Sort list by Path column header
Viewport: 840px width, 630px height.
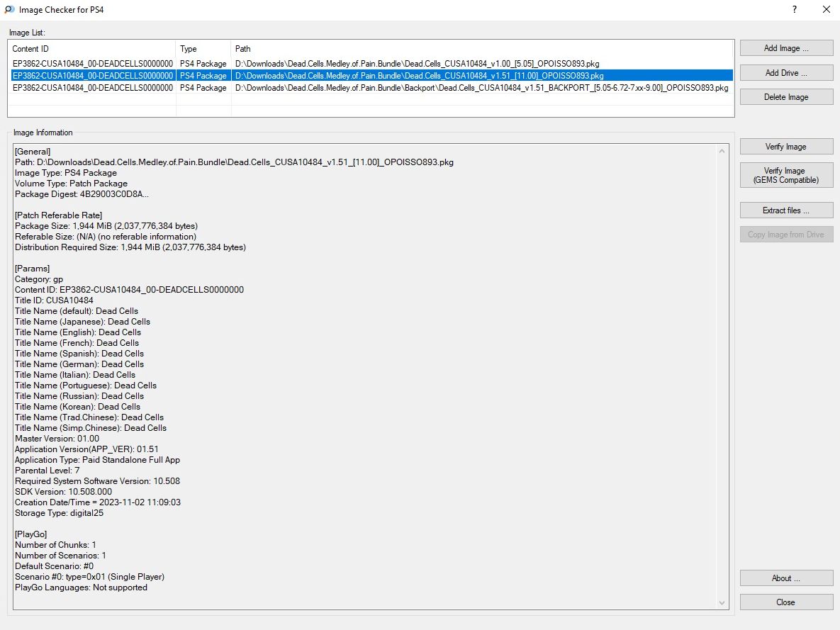point(482,49)
